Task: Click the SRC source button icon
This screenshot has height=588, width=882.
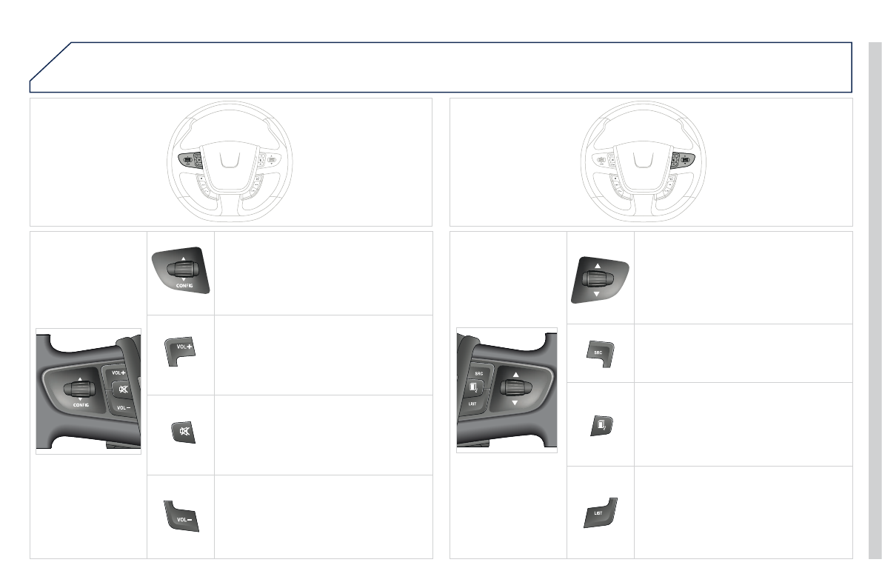Action: tap(600, 354)
